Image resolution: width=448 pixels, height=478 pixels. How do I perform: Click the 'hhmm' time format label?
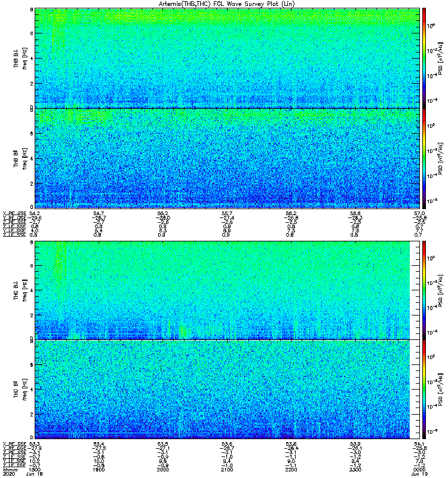click(10, 470)
